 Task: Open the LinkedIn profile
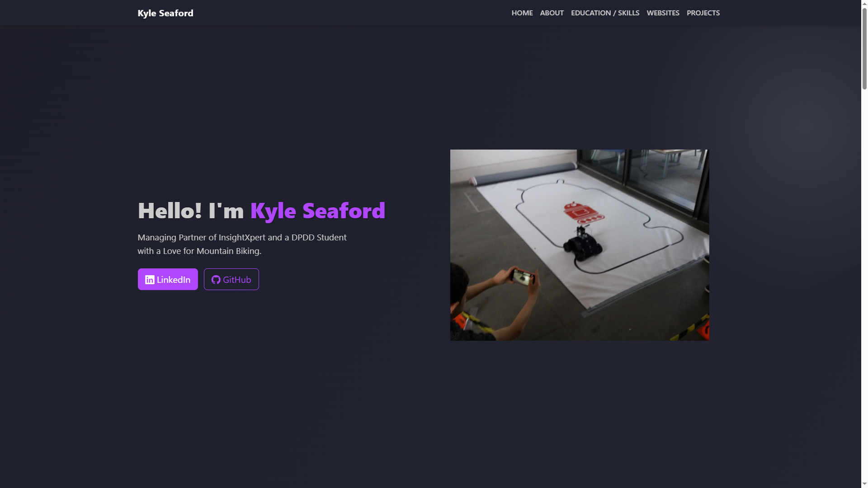click(168, 279)
